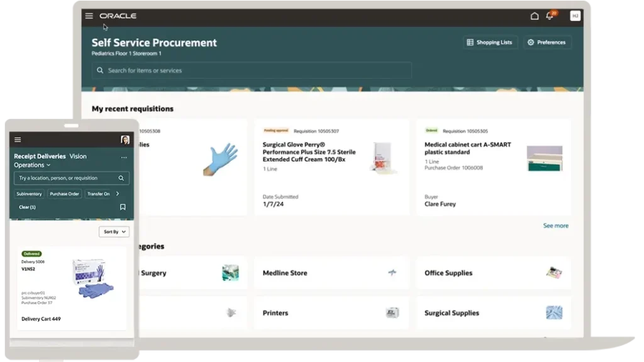This screenshot has height=362, width=644.
Task: Click Date Submitted 1/7/24
Action: tap(280, 200)
